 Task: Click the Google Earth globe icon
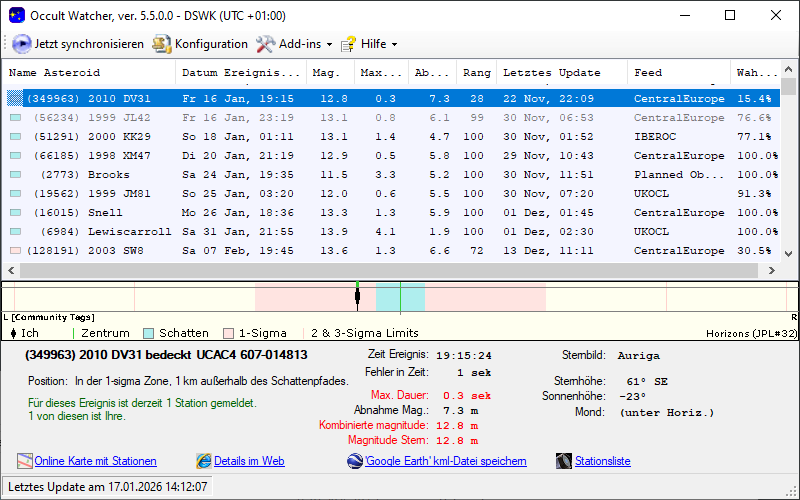pos(355,461)
